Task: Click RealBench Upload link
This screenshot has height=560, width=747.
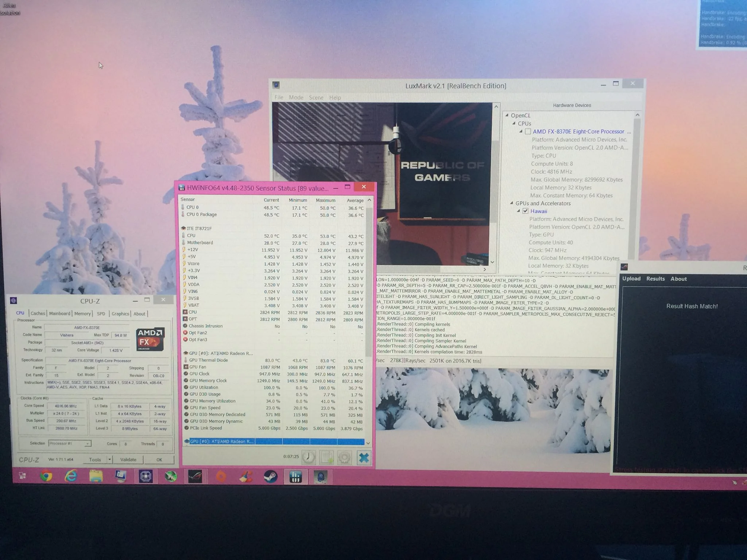Action: click(631, 279)
